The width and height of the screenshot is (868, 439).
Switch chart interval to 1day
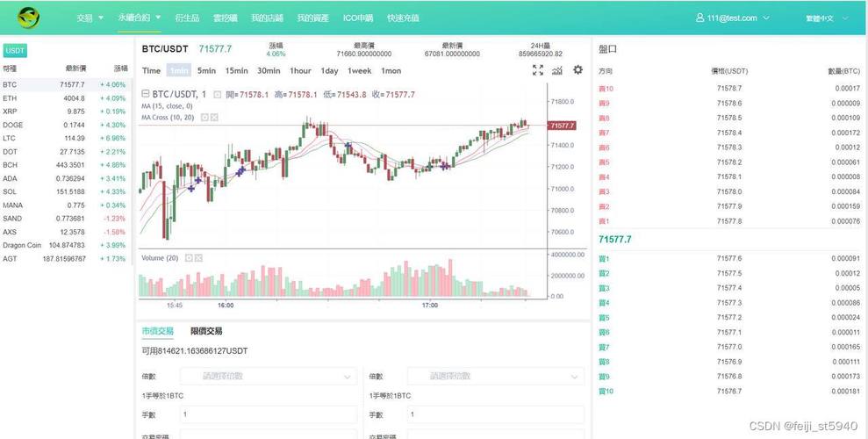(x=329, y=70)
